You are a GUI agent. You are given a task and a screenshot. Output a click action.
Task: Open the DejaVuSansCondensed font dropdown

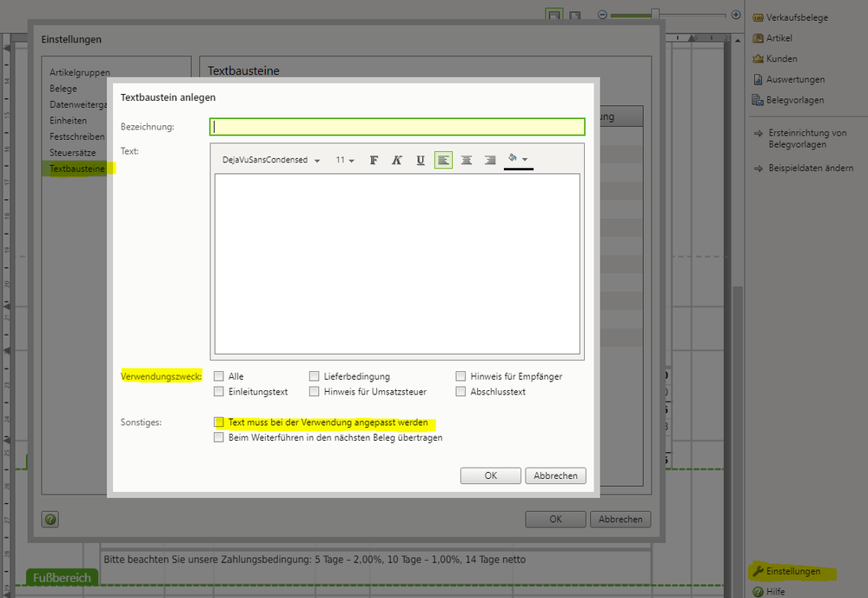tap(271, 161)
